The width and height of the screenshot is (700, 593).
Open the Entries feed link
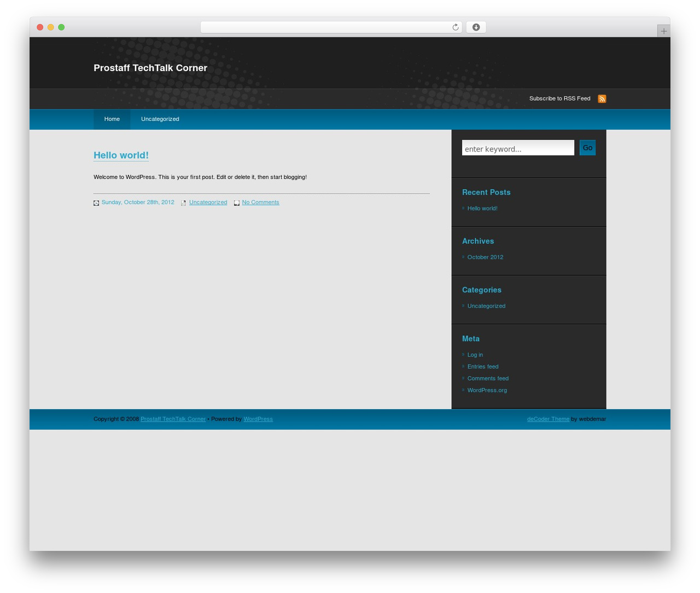click(x=483, y=367)
